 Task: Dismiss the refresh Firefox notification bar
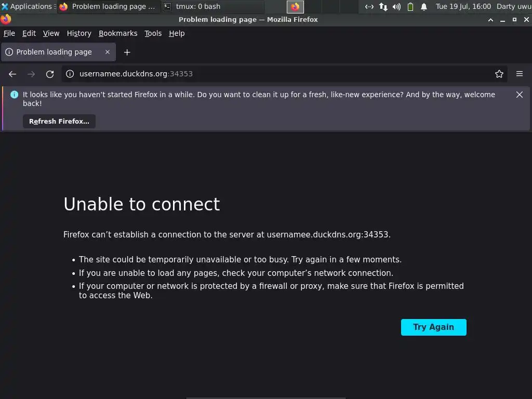point(519,95)
